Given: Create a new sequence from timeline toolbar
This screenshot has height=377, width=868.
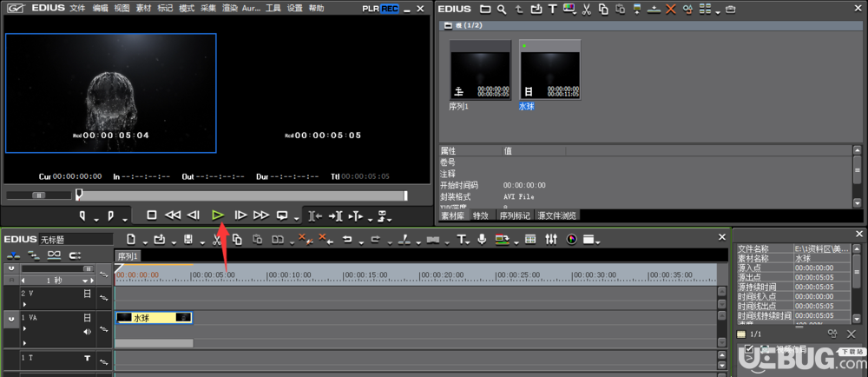Looking at the screenshot, I should [131, 239].
